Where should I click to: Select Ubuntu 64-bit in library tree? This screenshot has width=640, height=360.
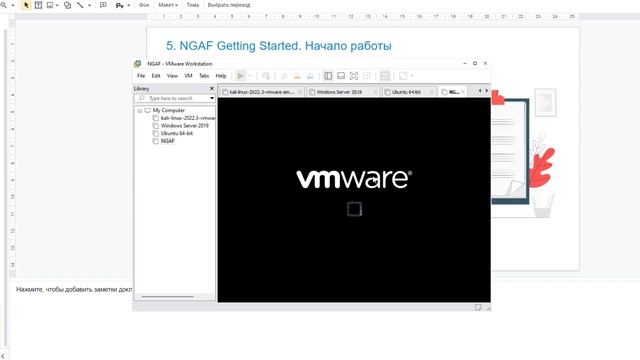tap(176, 133)
